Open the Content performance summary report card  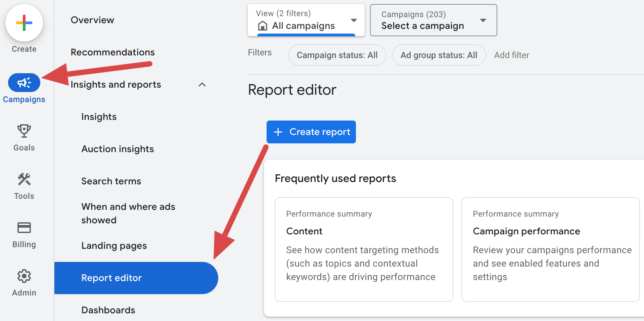[364, 249]
